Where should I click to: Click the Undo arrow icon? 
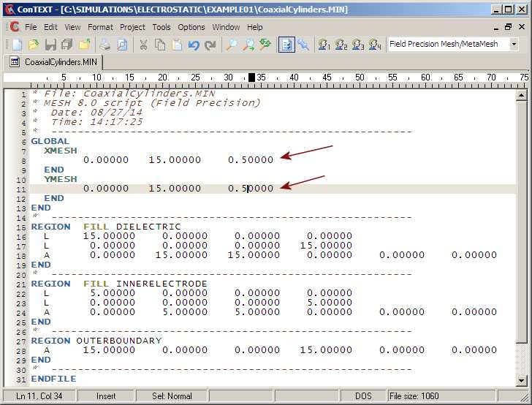pos(194,45)
